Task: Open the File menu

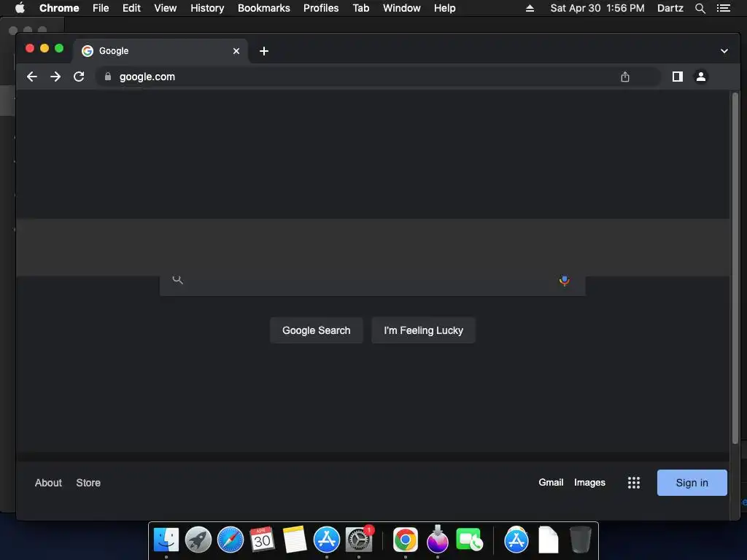Action: [x=101, y=8]
